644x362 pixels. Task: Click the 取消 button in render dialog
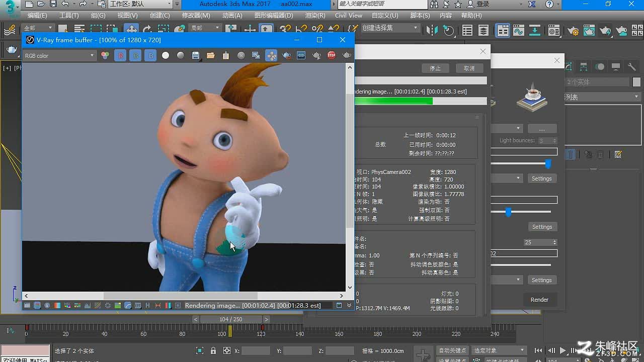tap(469, 68)
